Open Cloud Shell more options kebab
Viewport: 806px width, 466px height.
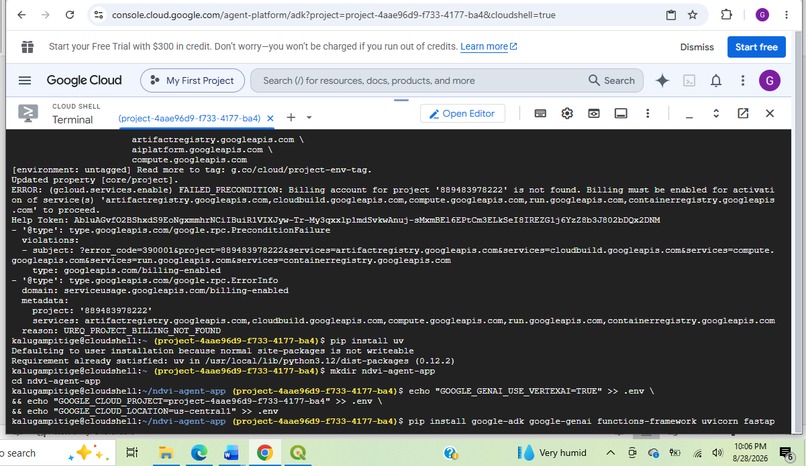click(x=648, y=114)
